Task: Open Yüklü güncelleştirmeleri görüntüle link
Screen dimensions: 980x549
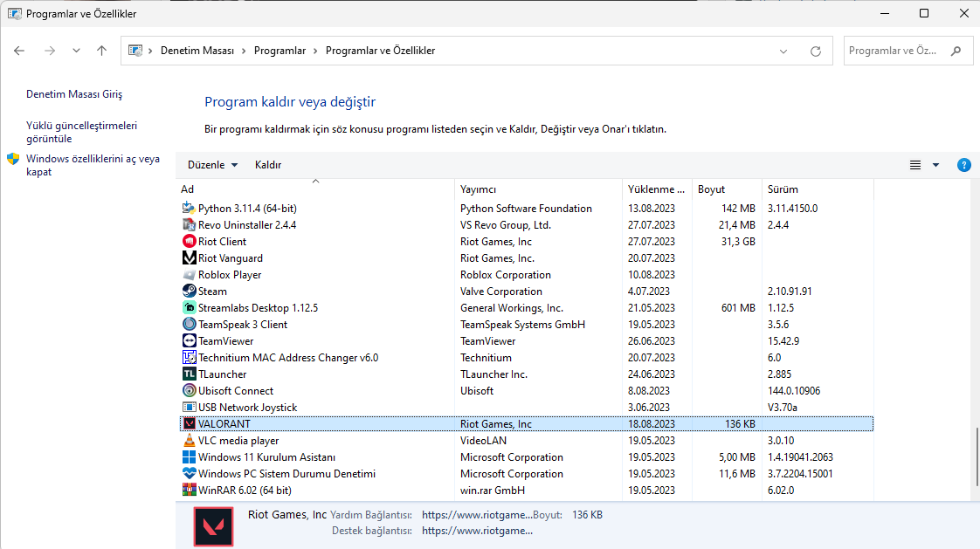Action: pos(82,132)
